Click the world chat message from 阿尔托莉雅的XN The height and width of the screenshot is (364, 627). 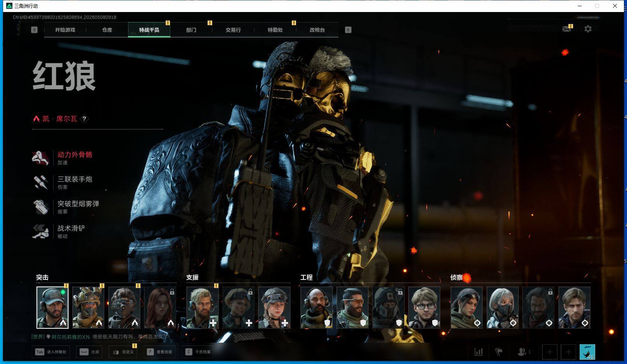[100, 337]
